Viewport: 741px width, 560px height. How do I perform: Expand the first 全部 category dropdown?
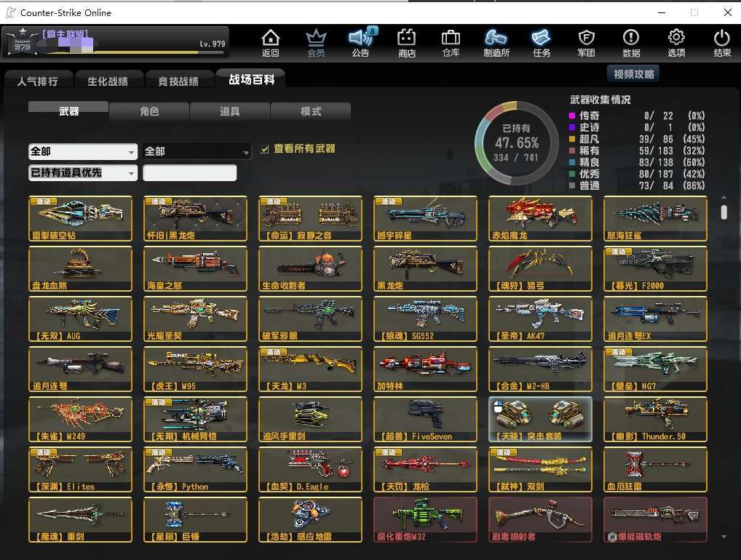[83, 151]
